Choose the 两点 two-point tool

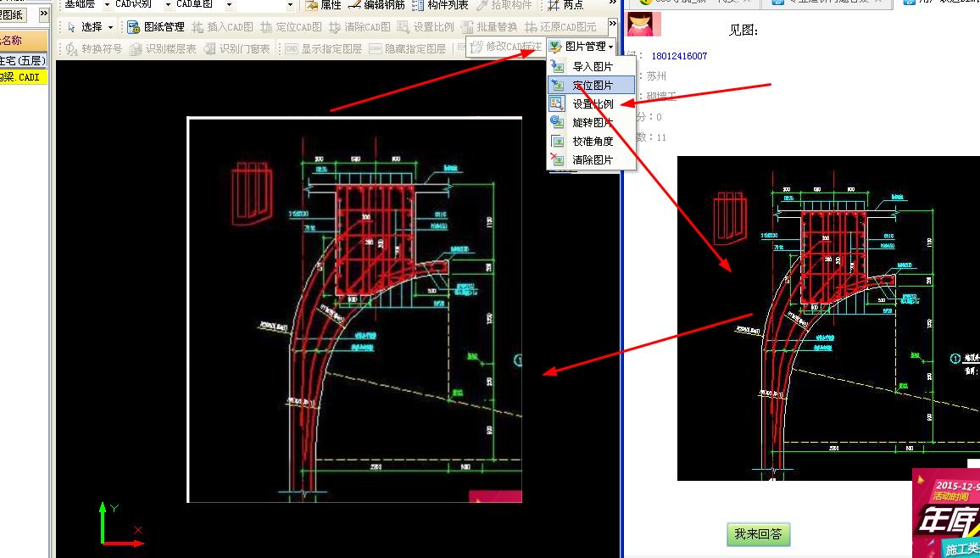coord(565,5)
